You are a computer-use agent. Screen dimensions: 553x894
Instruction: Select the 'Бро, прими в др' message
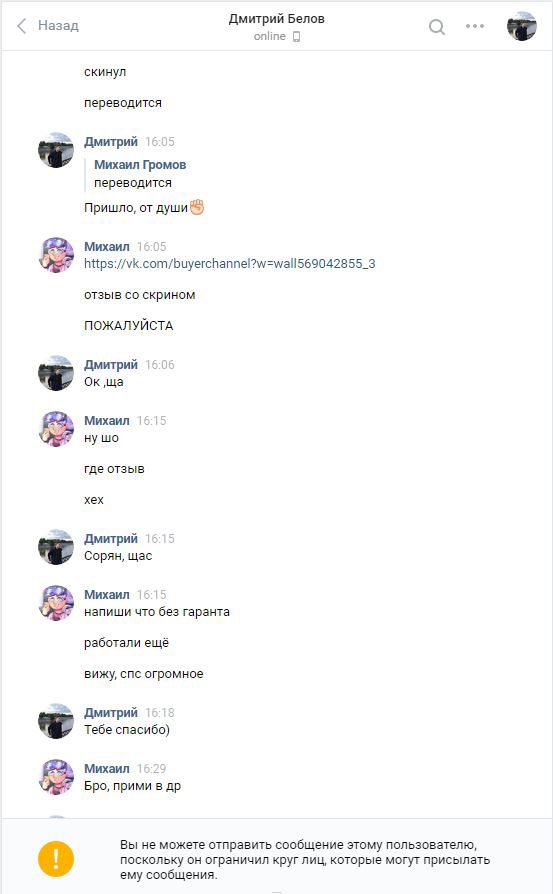[x=132, y=786]
